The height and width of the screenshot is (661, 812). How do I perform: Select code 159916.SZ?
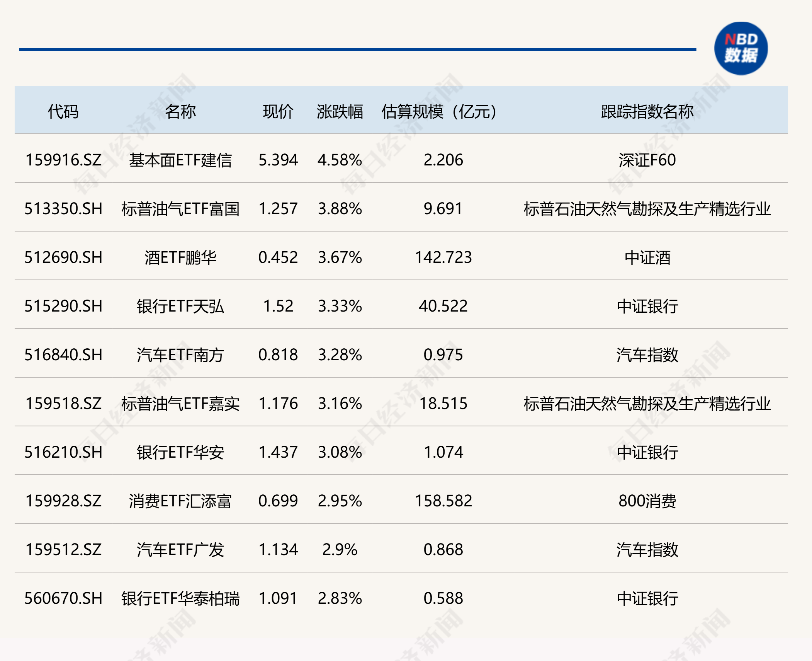click(x=63, y=160)
